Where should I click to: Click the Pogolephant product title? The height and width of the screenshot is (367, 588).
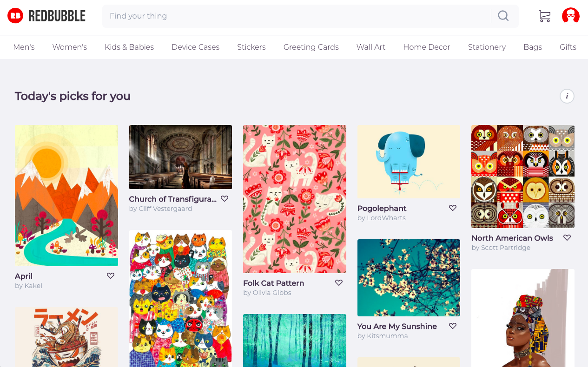pyautogui.click(x=382, y=208)
